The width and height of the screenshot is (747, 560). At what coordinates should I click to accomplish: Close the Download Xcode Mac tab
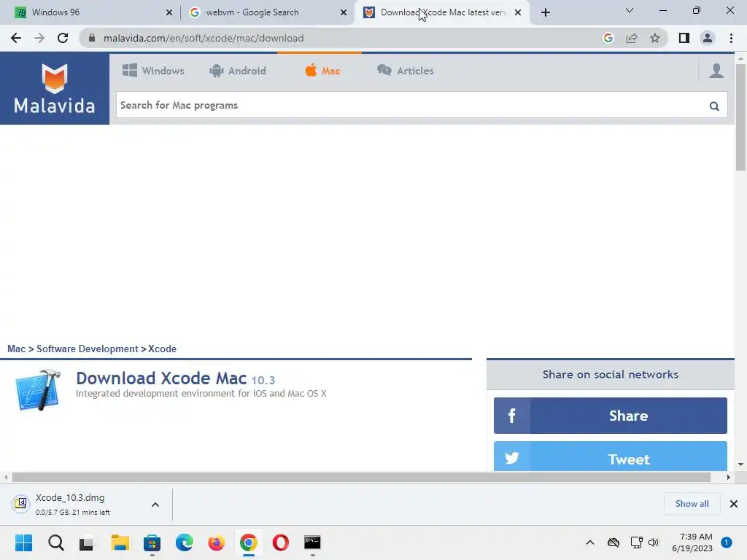tap(518, 13)
